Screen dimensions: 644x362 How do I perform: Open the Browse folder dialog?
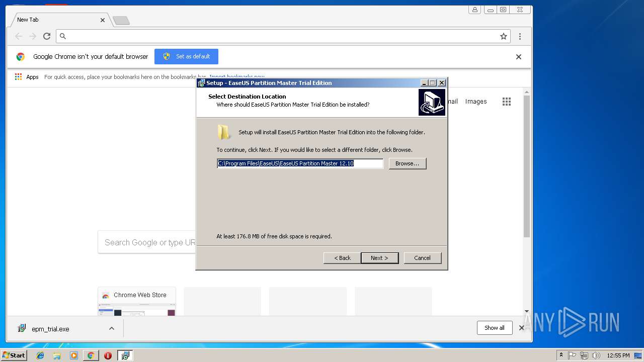(408, 163)
